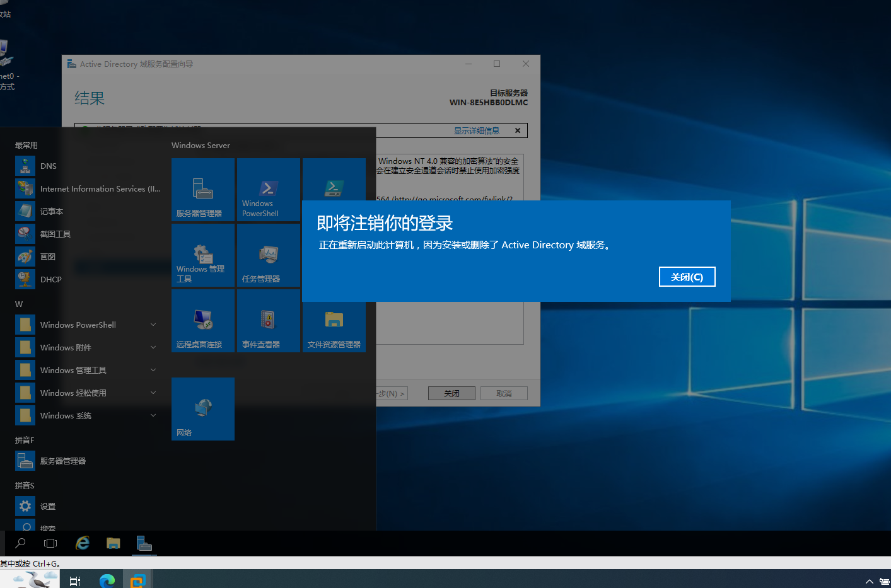Screen dimensions: 891x588
Task: Dismiss the wizard notification bar with X
Action: pos(518,130)
